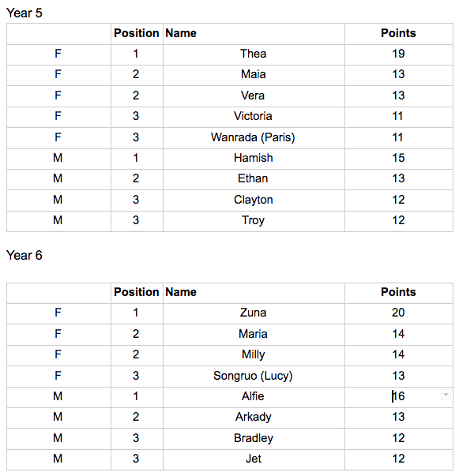Select Zuna's points cell showing 20
Screen dimensions: 459x476
click(398, 313)
